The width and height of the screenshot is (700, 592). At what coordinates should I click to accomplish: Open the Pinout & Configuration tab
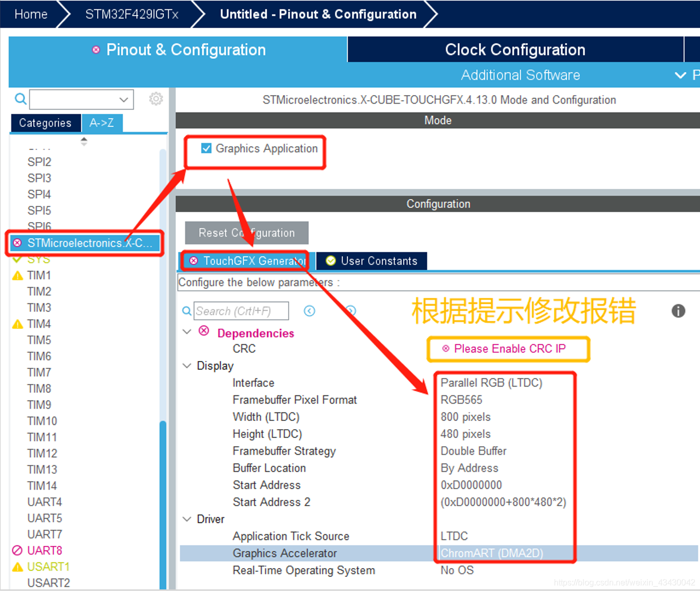[x=178, y=49]
